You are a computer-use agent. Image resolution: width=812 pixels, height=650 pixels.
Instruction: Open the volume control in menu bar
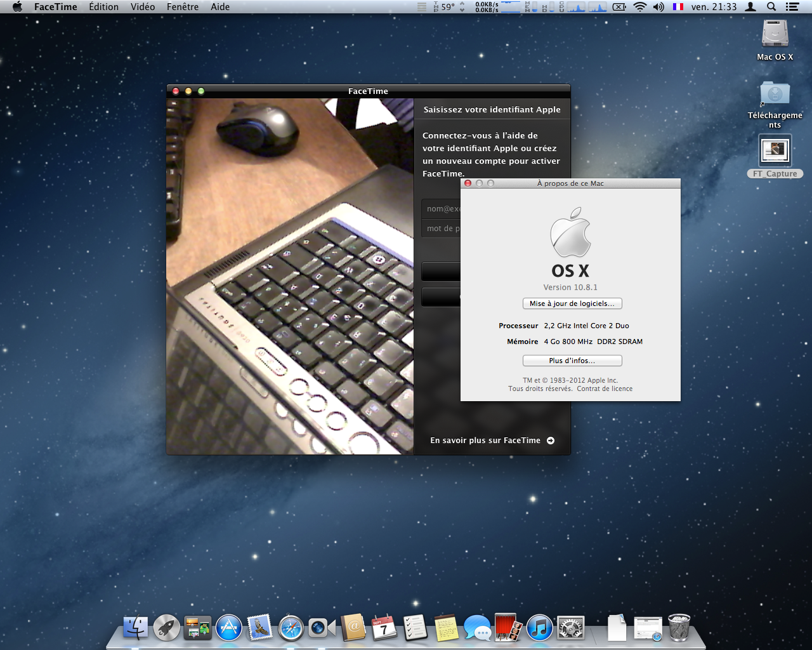(x=658, y=7)
